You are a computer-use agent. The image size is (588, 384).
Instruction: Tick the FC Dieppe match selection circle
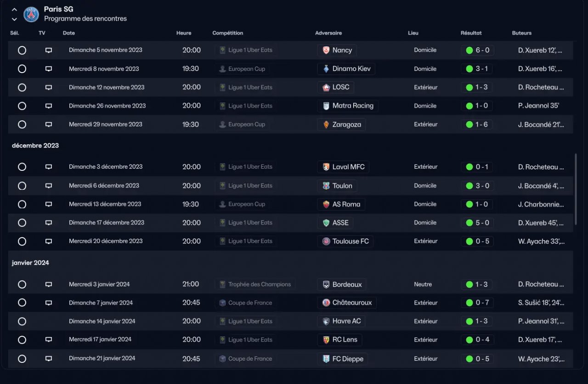click(x=22, y=359)
